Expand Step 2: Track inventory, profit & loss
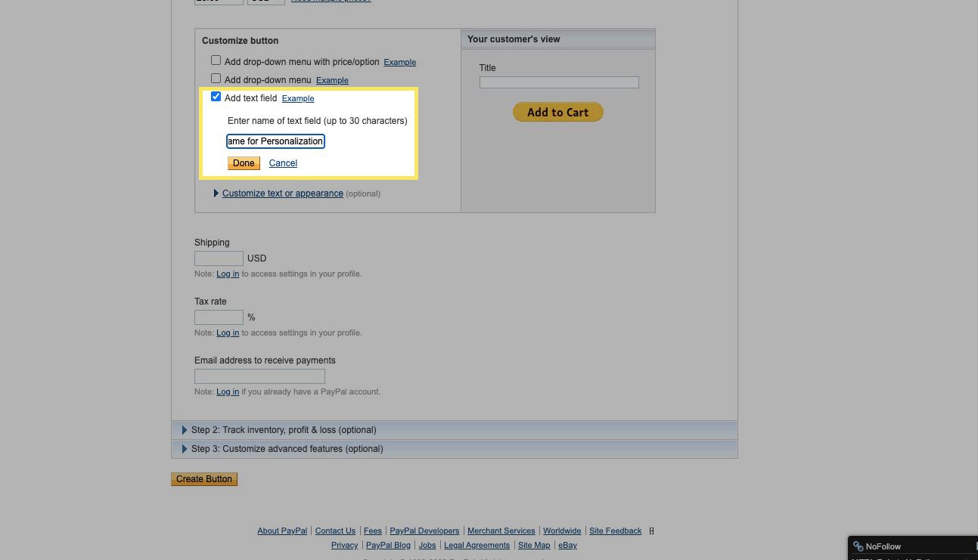The image size is (978, 560). 454,430
